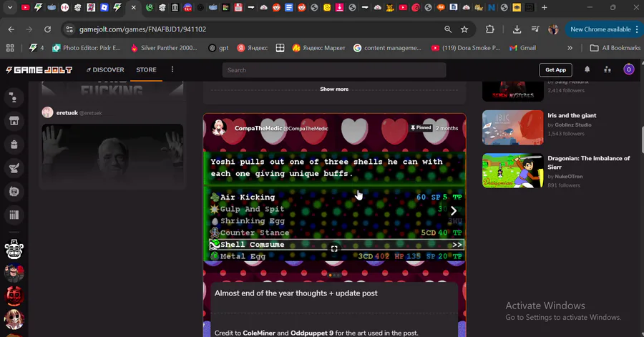Open the quill quests icon in sidebar
The image size is (644, 337).
click(x=14, y=168)
